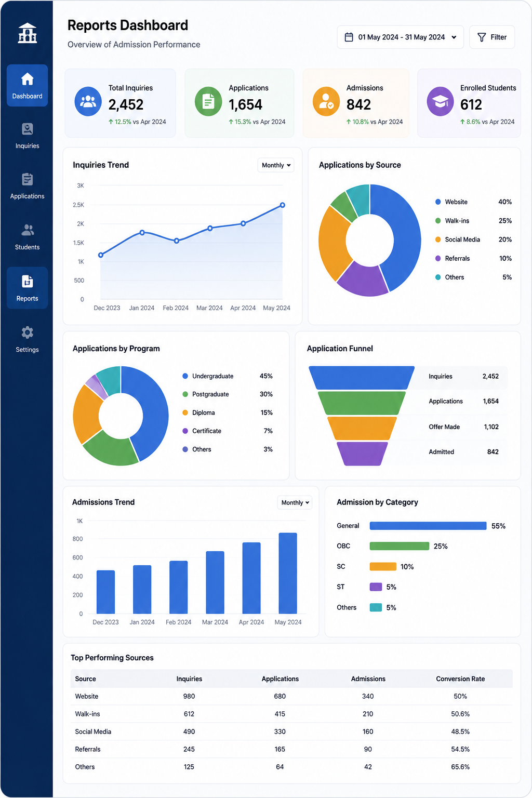Click the Total Inquiries people icon

tap(88, 101)
